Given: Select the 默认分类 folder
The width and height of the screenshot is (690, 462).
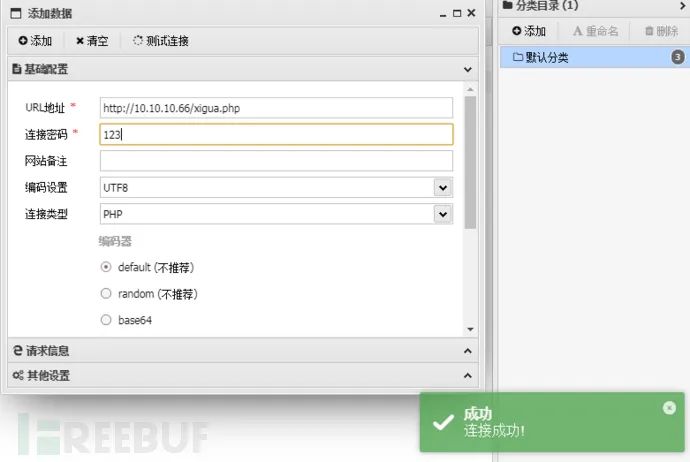Looking at the screenshot, I should (595, 57).
